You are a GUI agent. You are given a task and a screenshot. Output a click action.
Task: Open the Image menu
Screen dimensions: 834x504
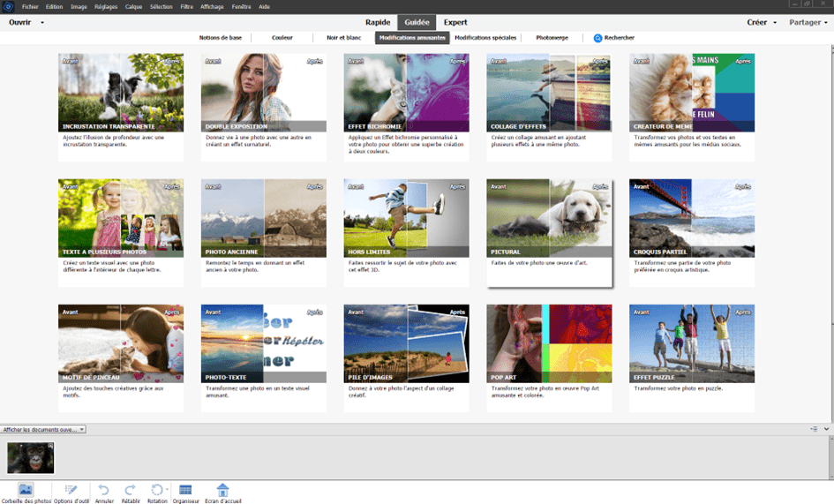(79, 6)
